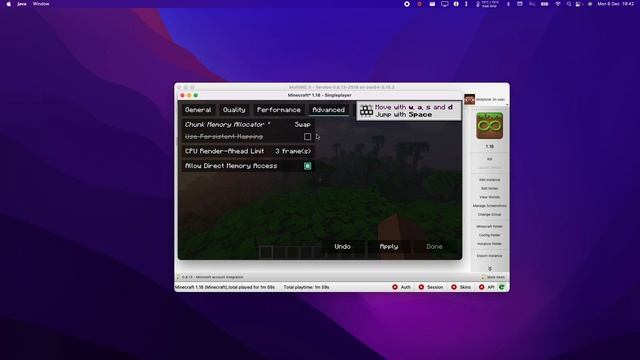Open the Java menu in menu bar

point(22,4)
